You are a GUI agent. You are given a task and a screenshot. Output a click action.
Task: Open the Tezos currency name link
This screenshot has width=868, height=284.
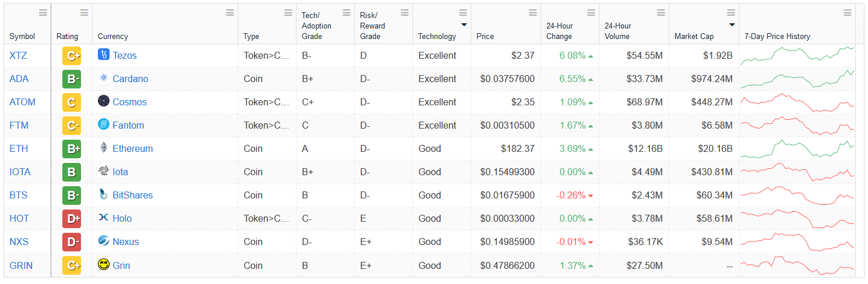coord(125,55)
